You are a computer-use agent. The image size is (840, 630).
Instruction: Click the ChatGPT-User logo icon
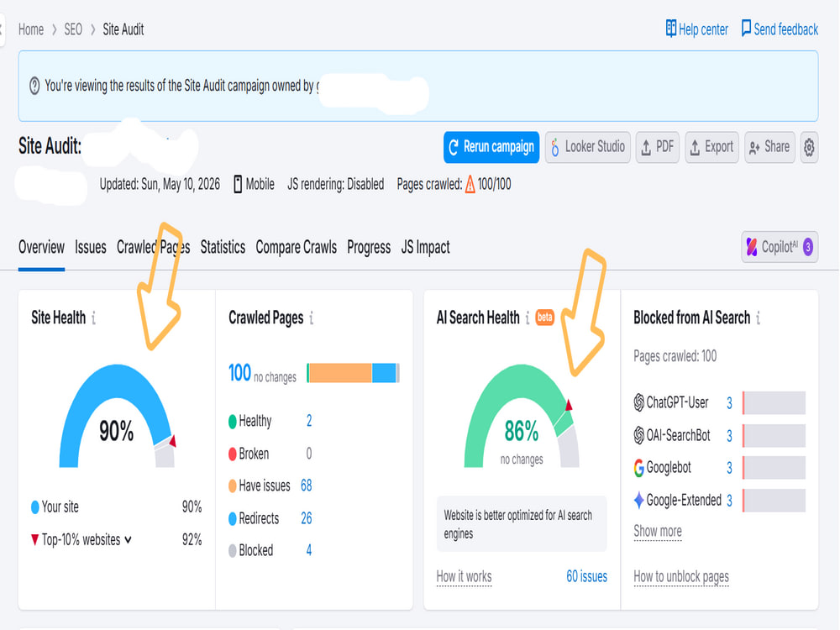tap(638, 402)
